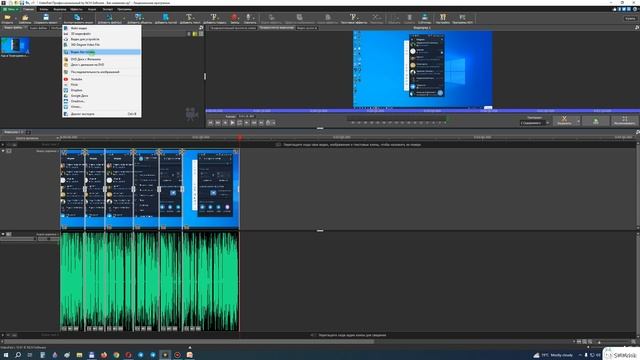Choose Export dialog Ctrl+B menu entry
The image size is (640, 360).
click(x=102, y=114)
